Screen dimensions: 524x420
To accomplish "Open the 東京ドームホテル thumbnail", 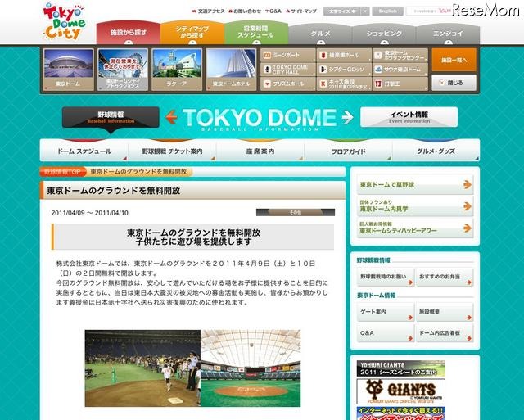I will (x=231, y=70).
